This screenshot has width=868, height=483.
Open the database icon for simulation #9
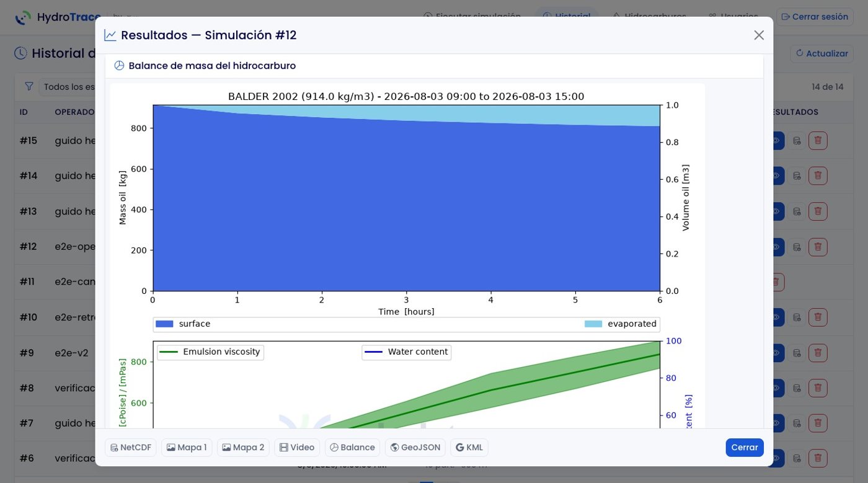(x=797, y=353)
